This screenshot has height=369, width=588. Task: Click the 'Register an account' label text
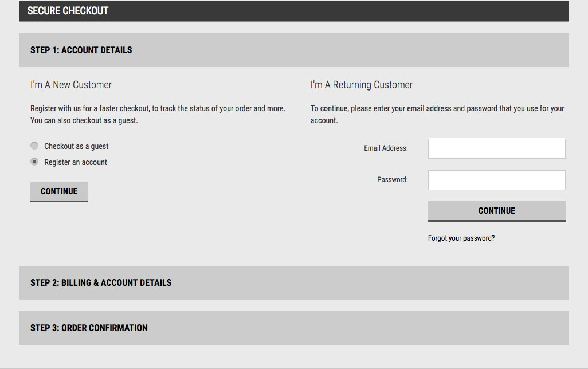point(76,162)
